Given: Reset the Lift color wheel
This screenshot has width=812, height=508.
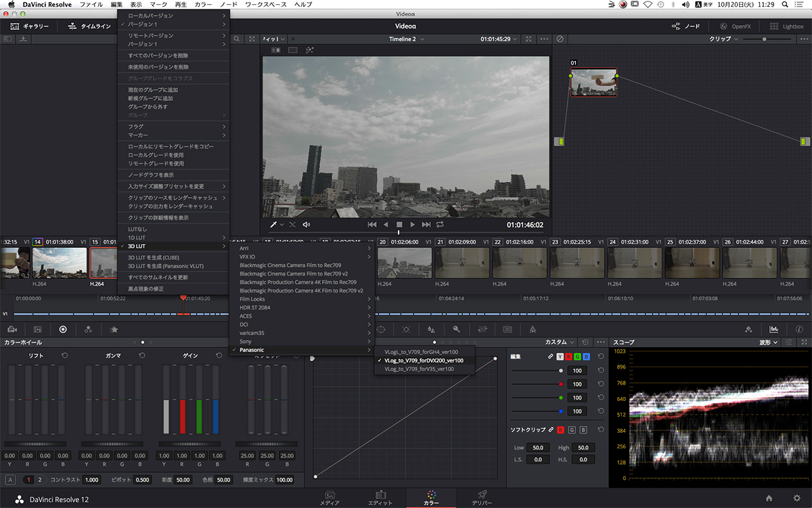Looking at the screenshot, I should (65, 355).
